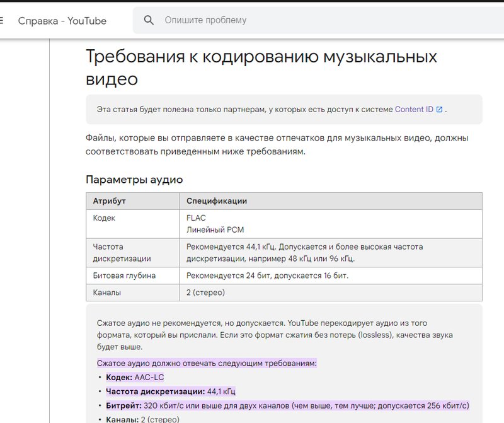Image resolution: width=504 pixels, height=423 pixels.
Task: Open the Content ID link
Action: point(414,109)
